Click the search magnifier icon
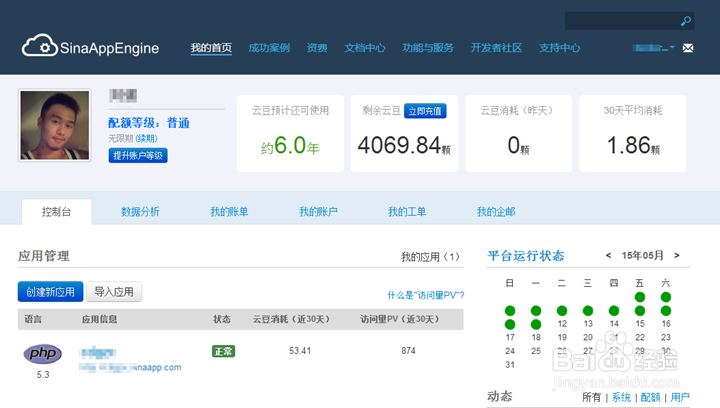 point(686,21)
